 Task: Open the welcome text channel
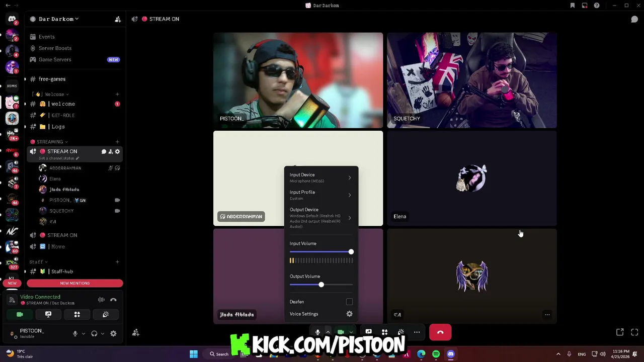point(74,104)
